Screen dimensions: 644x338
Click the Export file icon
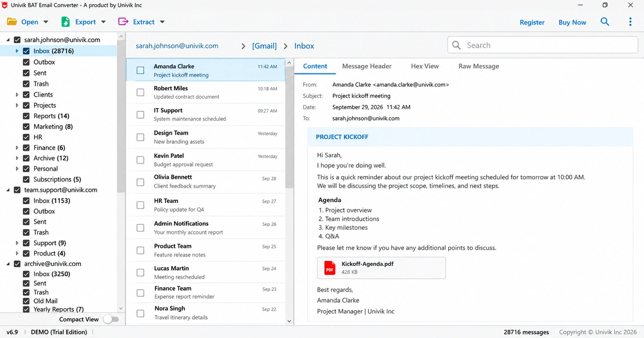coord(65,22)
